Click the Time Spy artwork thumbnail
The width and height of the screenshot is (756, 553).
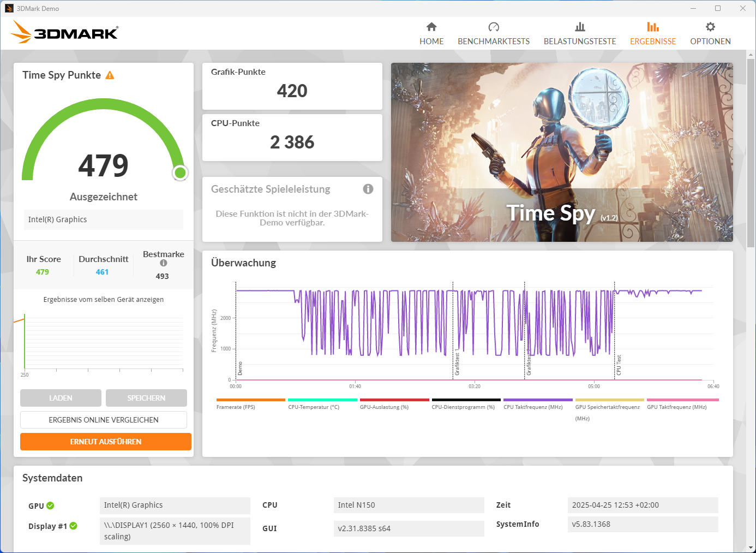click(x=562, y=152)
